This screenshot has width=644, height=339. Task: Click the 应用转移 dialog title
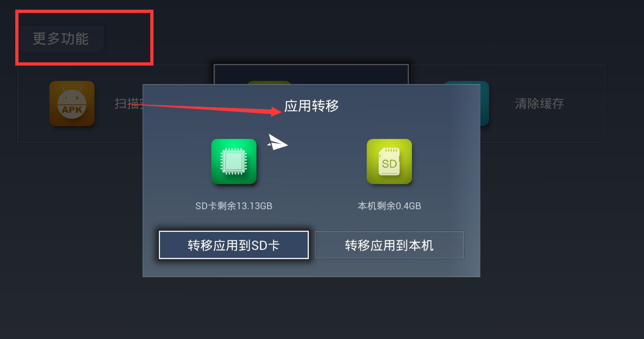point(312,106)
